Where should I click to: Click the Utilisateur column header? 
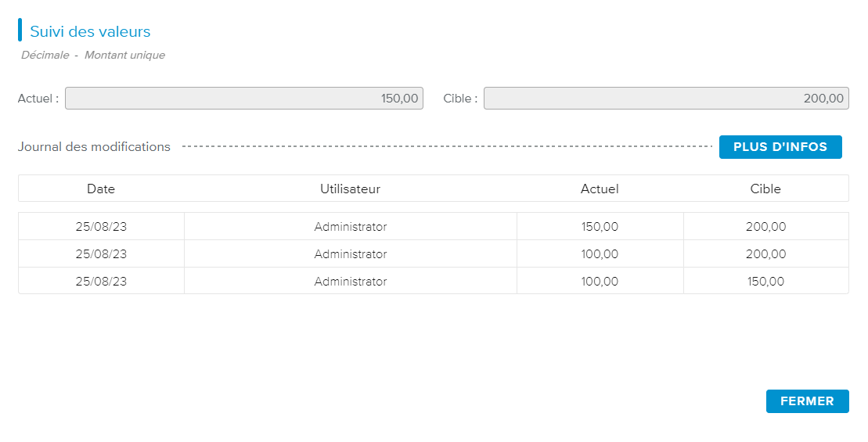click(350, 189)
